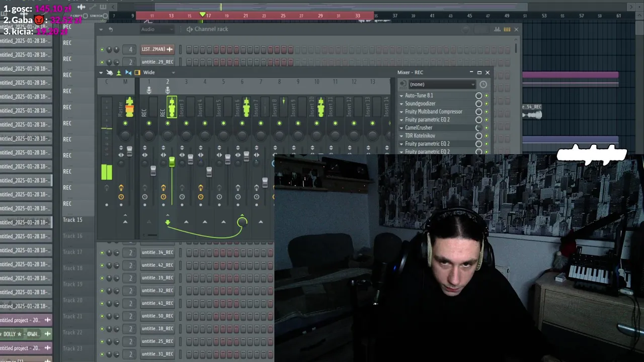644x362 pixels.
Task: Toggle mute LED for untitle..41_REC channel
Action: click(102, 303)
